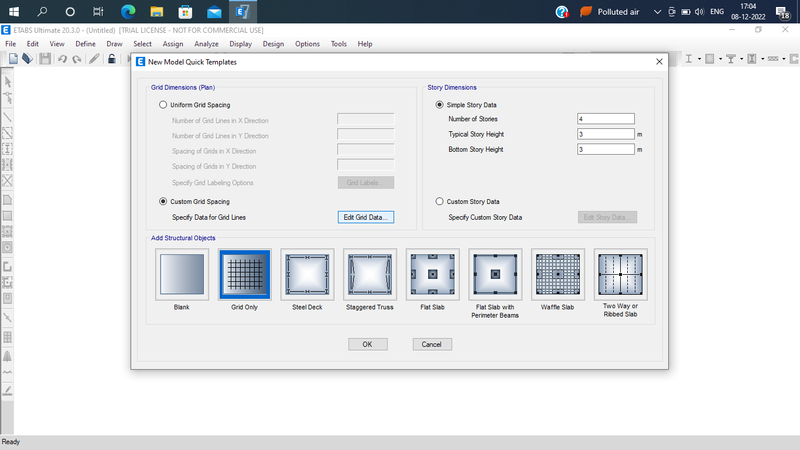Click the greyed Edit Story Data button
The height and width of the screenshot is (450, 800).
607,217
